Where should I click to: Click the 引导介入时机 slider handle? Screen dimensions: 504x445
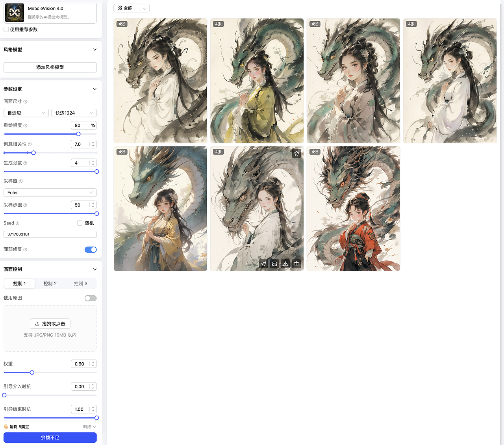point(4,395)
